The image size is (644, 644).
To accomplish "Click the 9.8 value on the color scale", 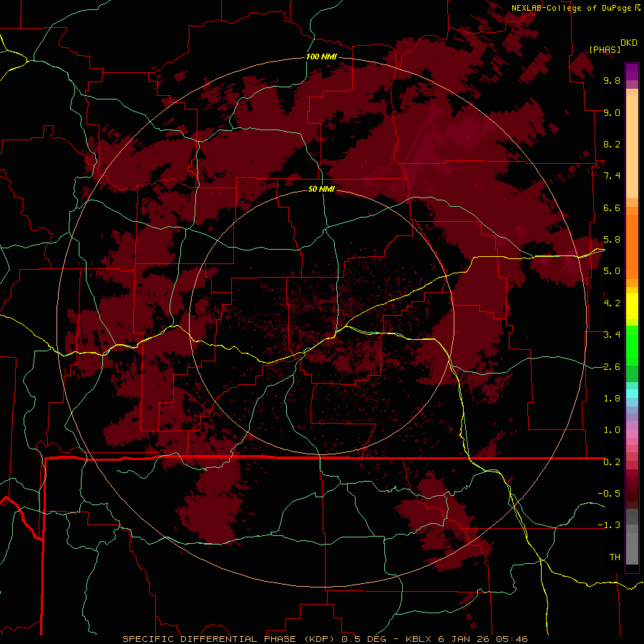I will (x=612, y=80).
